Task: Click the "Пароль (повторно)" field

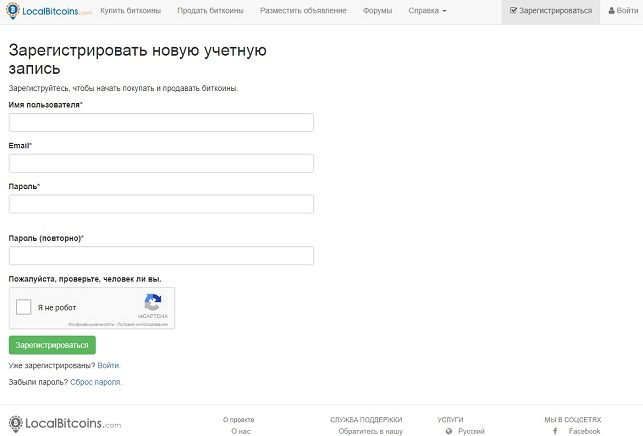Action: [x=161, y=256]
